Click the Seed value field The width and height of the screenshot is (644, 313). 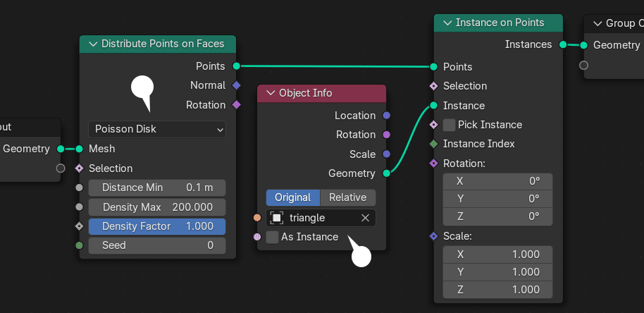tap(156, 245)
